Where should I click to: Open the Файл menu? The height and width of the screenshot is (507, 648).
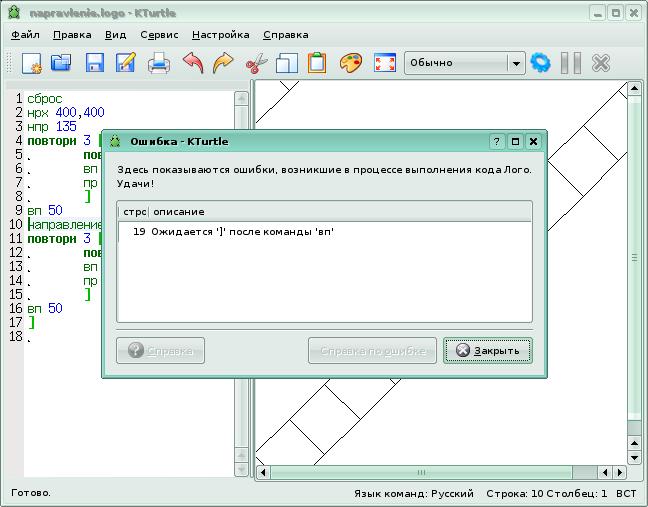(x=26, y=34)
